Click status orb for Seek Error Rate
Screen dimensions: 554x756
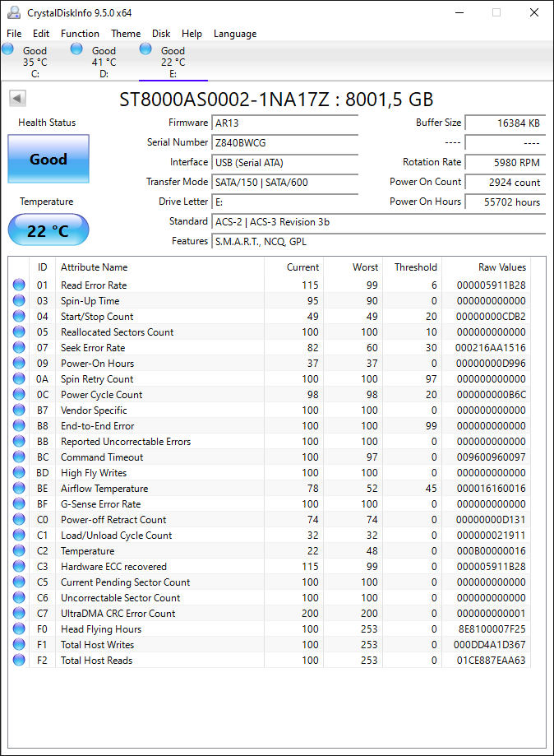(19, 348)
